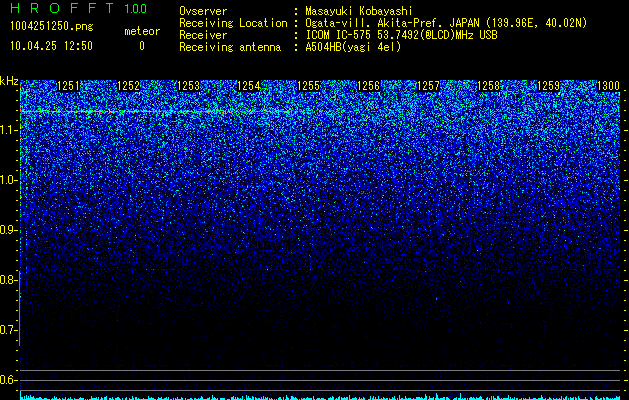629x400 pixels.
Task: Click the 0.8 frequency axis label
Action: coord(8,280)
